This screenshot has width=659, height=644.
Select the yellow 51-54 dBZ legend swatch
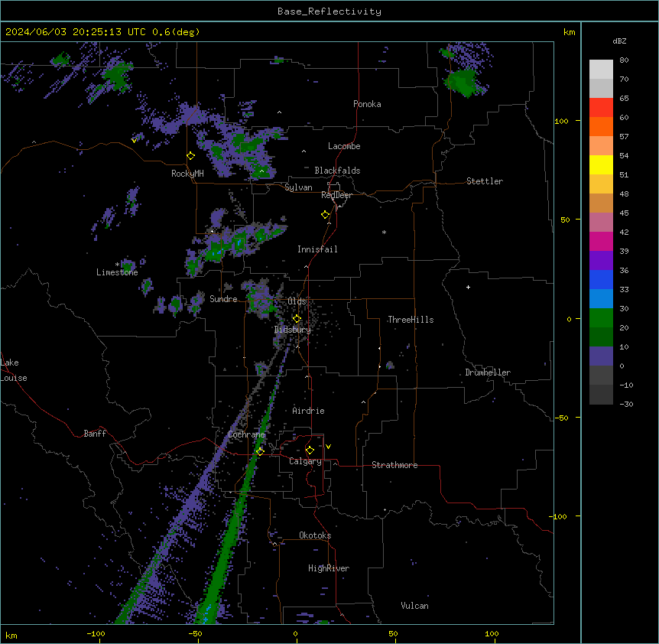[601, 164]
